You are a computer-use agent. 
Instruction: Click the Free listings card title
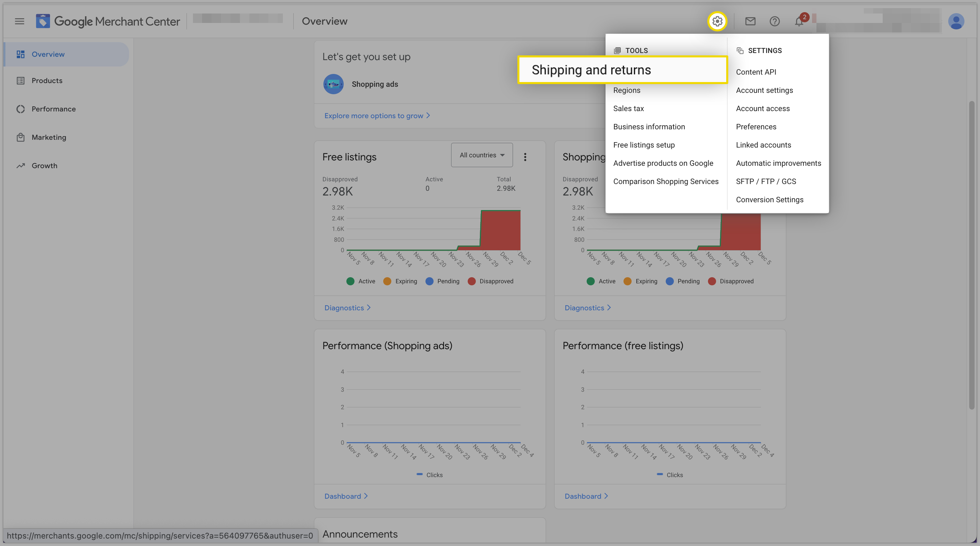(x=349, y=157)
